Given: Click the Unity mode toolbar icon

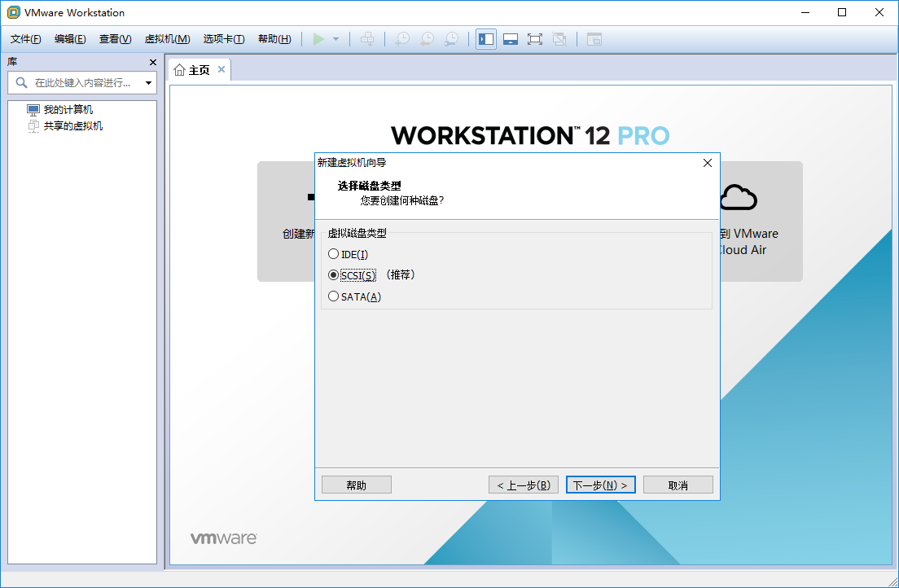Looking at the screenshot, I should pyautogui.click(x=559, y=39).
